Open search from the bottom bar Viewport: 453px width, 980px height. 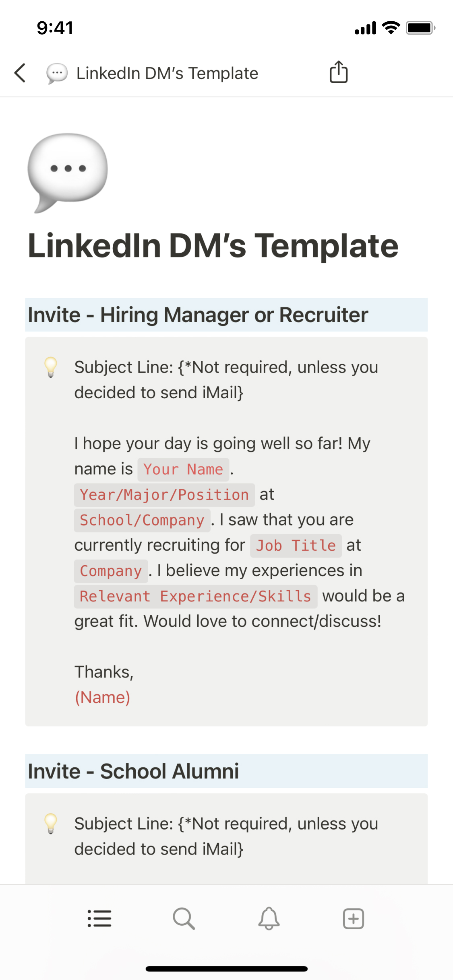tap(184, 918)
